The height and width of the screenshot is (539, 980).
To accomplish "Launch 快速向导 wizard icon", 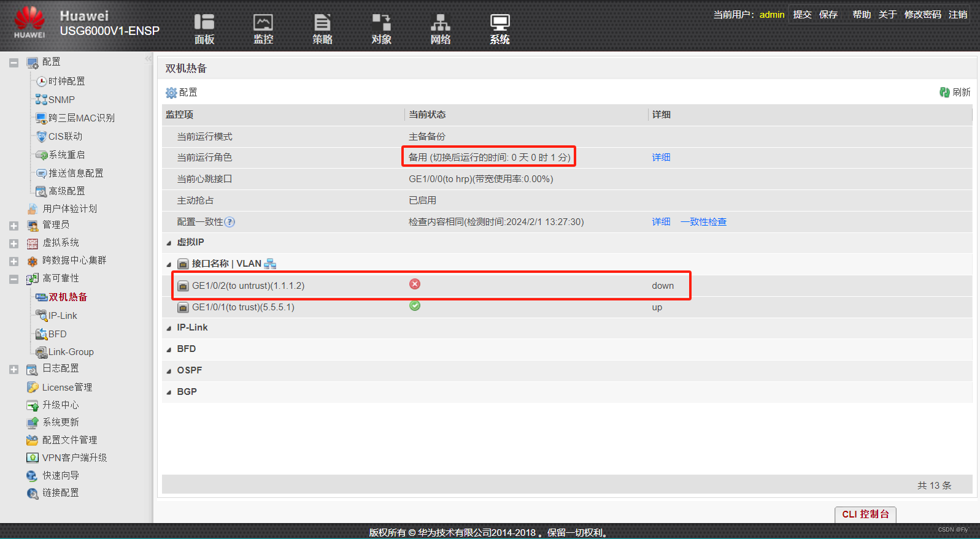I will point(33,476).
